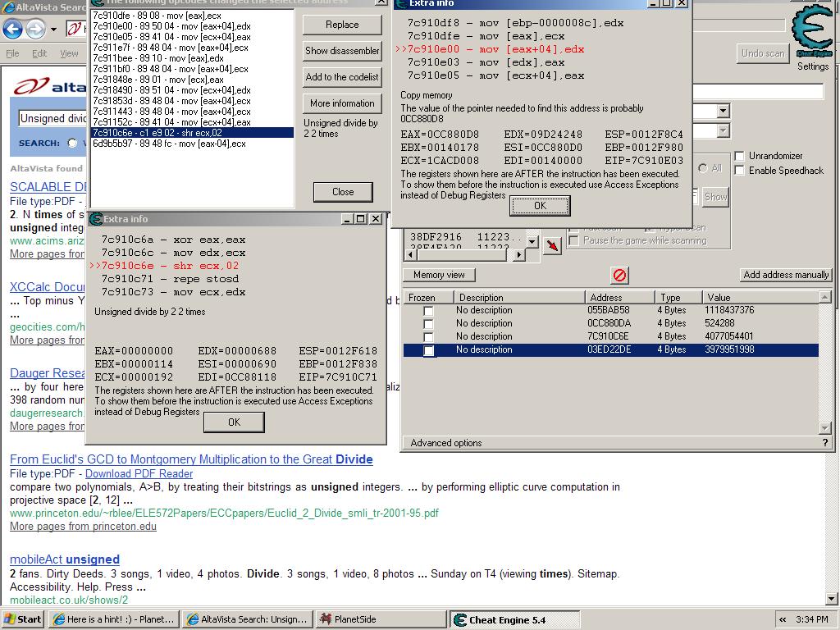The image size is (840, 630).
Task: Click the help question mark icon
Action: (x=825, y=443)
